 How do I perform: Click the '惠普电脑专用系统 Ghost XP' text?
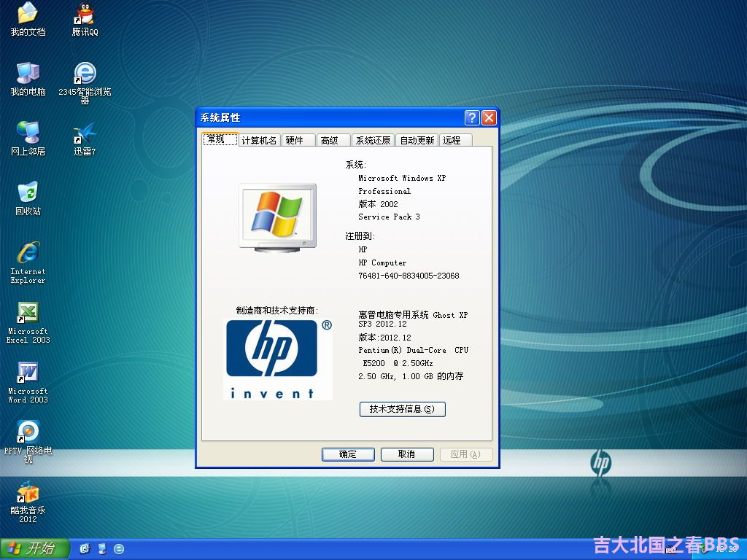(x=413, y=315)
